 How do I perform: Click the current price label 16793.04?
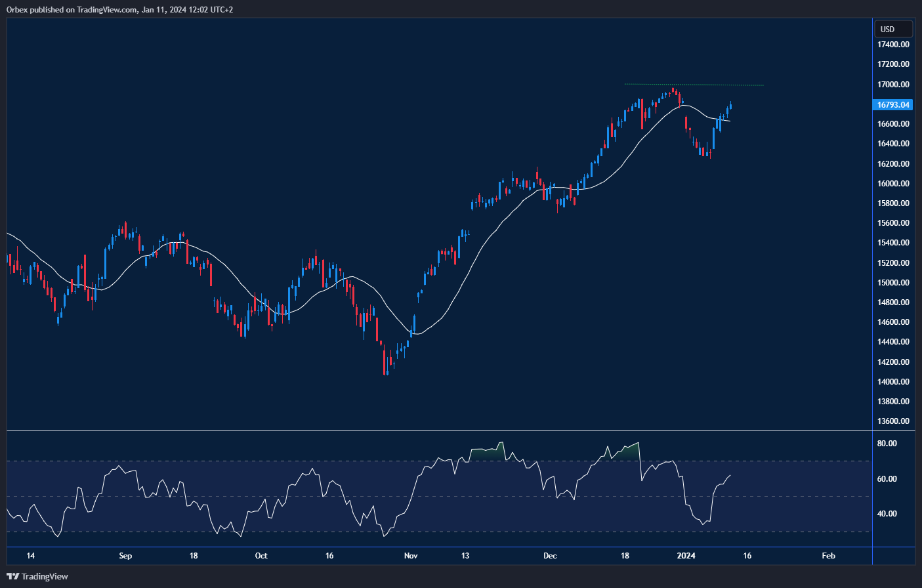(893, 105)
